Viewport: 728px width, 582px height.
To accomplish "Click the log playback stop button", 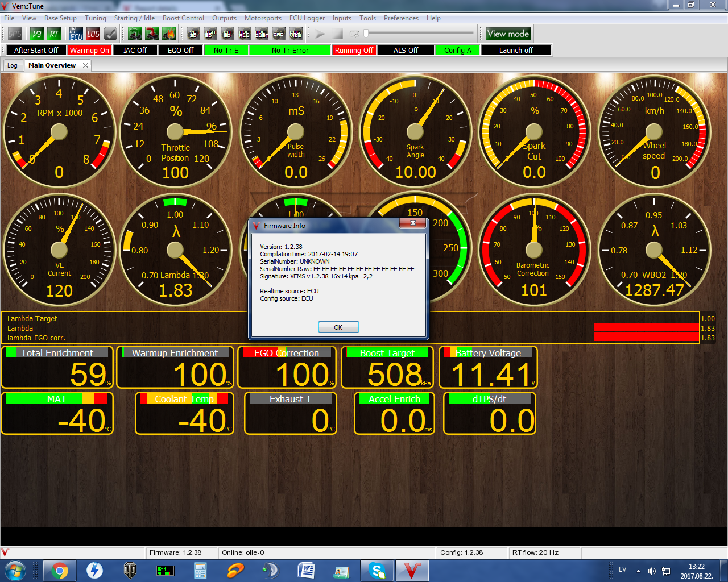I will (337, 34).
